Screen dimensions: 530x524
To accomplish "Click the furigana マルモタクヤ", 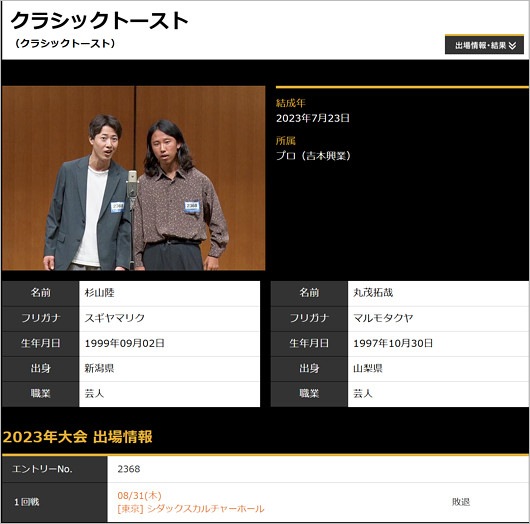I will click(383, 318).
